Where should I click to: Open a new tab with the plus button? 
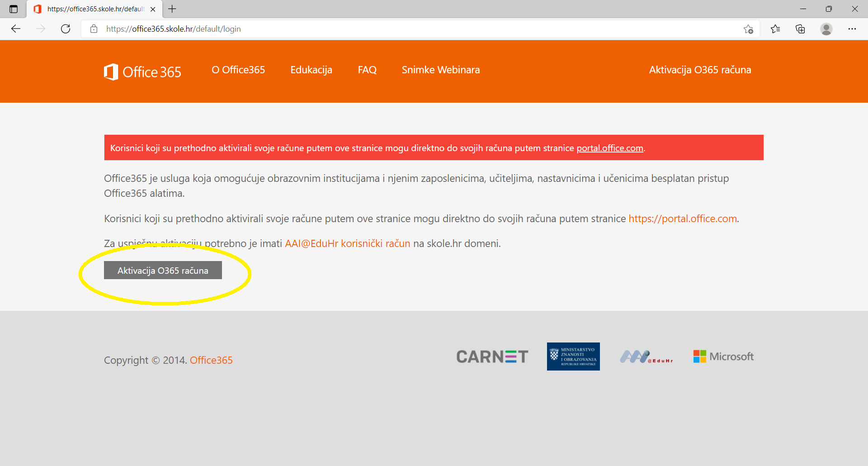click(x=172, y=9)
